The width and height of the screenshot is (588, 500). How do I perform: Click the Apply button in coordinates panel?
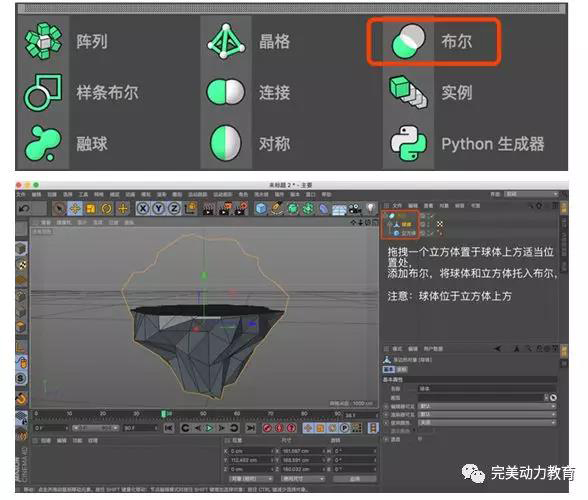point(355,479)
